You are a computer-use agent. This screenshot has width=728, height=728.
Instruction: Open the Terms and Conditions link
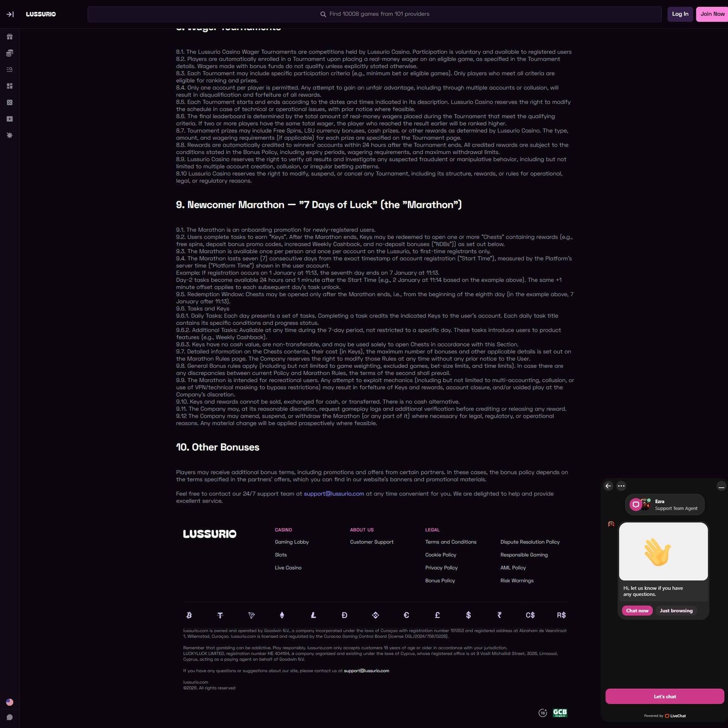click(x=451, y=542)
